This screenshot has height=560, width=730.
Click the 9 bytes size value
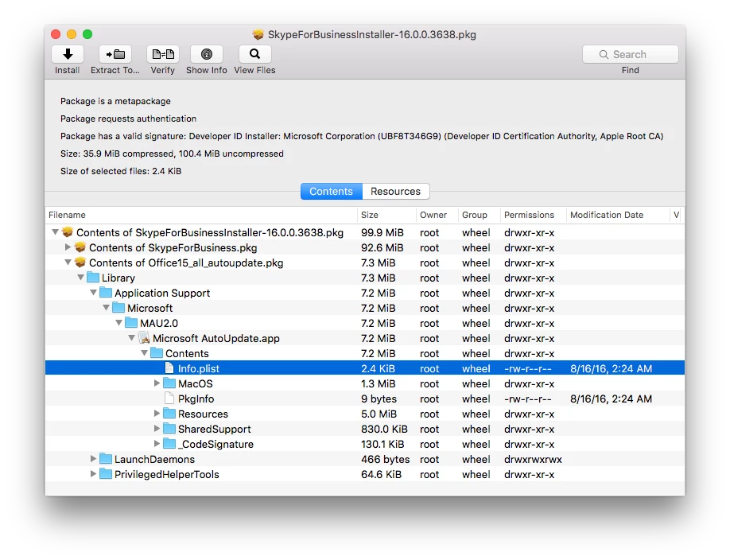[379, 399]
